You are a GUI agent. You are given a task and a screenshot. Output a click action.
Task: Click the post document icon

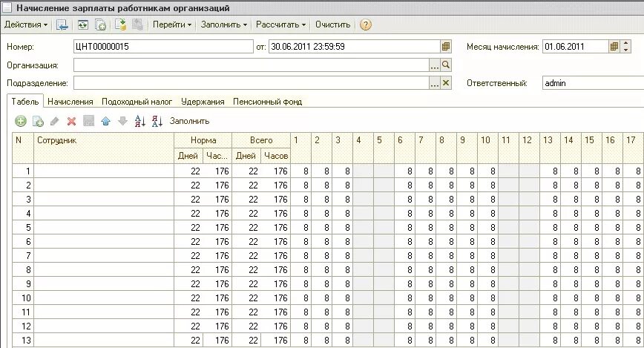(x=120, y=24)
